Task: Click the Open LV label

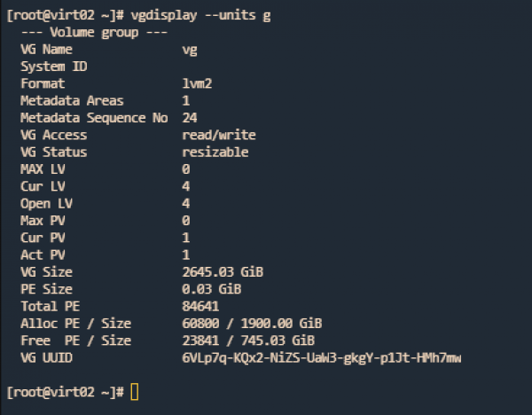Action: [46, 204]
